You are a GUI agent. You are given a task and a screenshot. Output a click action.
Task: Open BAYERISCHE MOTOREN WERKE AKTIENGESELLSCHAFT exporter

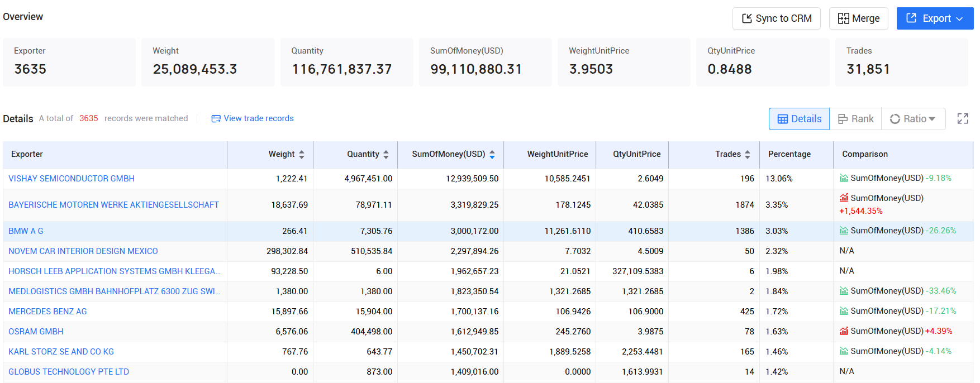[x=113, y=205]
